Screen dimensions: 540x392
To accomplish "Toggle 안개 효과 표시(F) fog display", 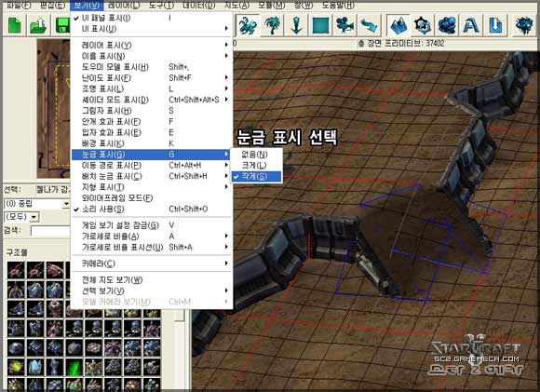I will pos(152,122).
